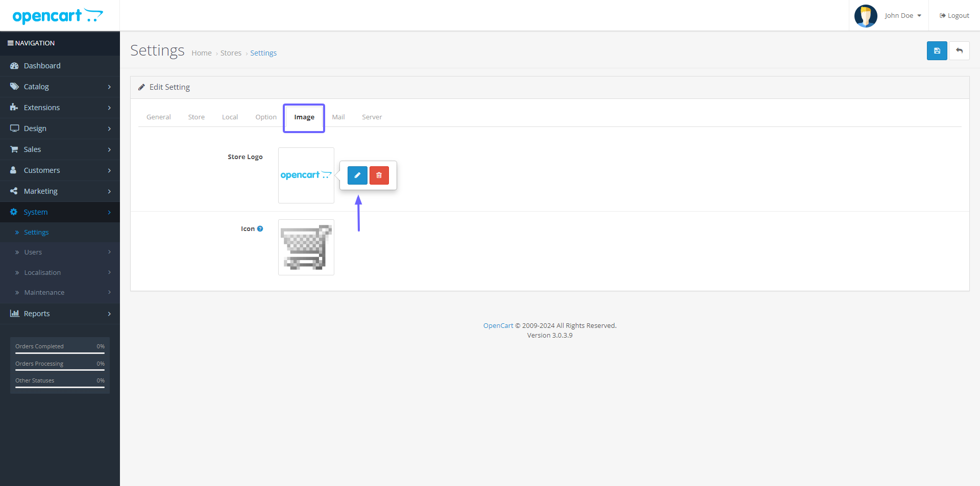Screen dimensions: 980x486
Task: Click the Settings breadcrumb link
Action: tap(263, 53)
